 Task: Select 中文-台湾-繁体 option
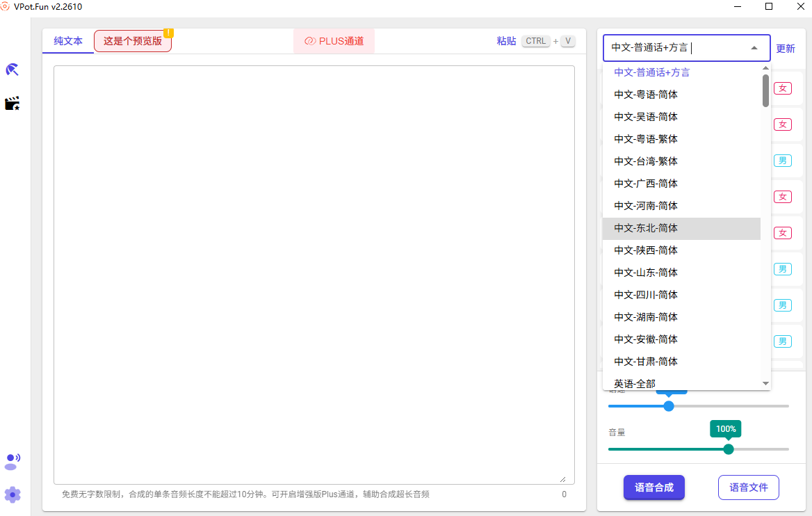coord(681,161)
